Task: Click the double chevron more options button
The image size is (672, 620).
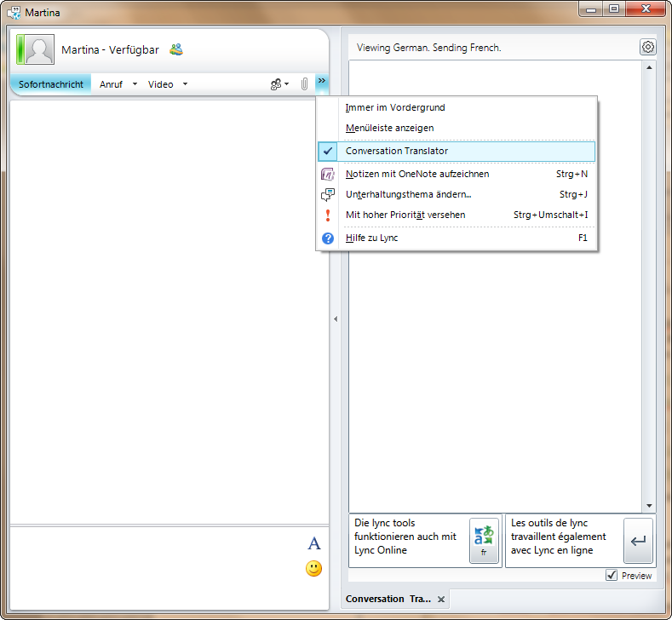Action: point(321,82)
